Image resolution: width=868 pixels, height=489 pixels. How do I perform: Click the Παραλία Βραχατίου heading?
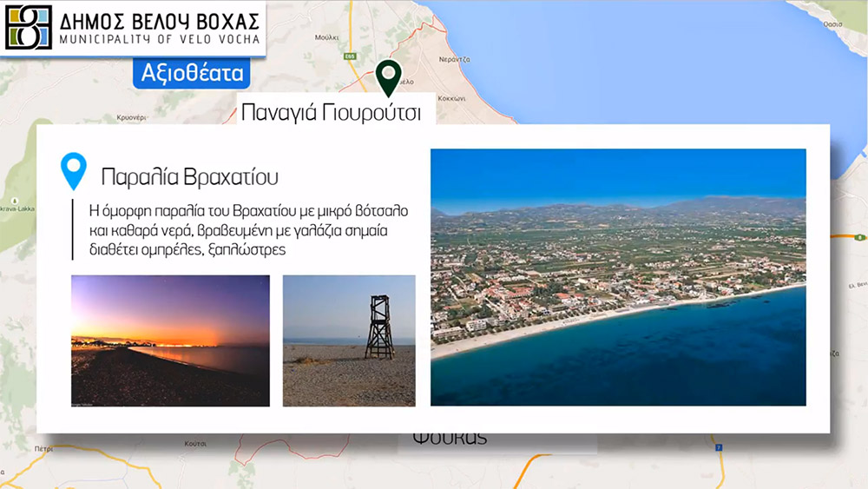189,176
